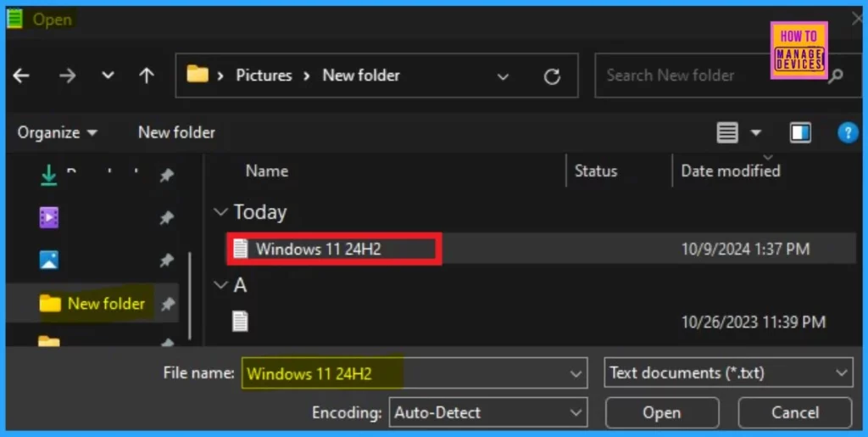This screenshot has width=868, height=437.
Task: Open the recent locations chevron
Action: click(x=108, y=75)
